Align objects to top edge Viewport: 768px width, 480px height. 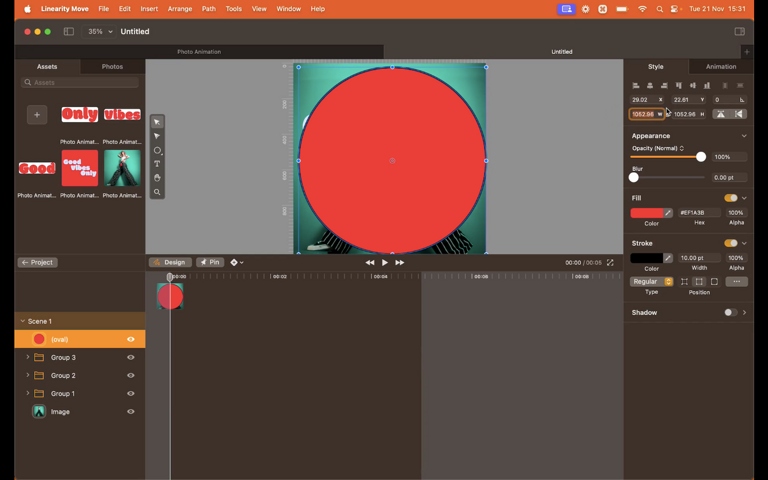pos(678,85)
